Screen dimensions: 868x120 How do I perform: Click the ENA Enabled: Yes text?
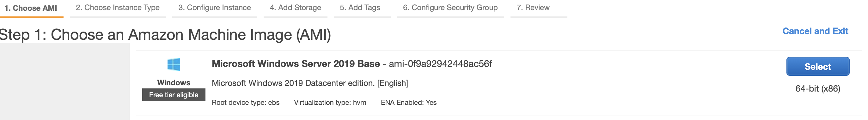(408, 102)
